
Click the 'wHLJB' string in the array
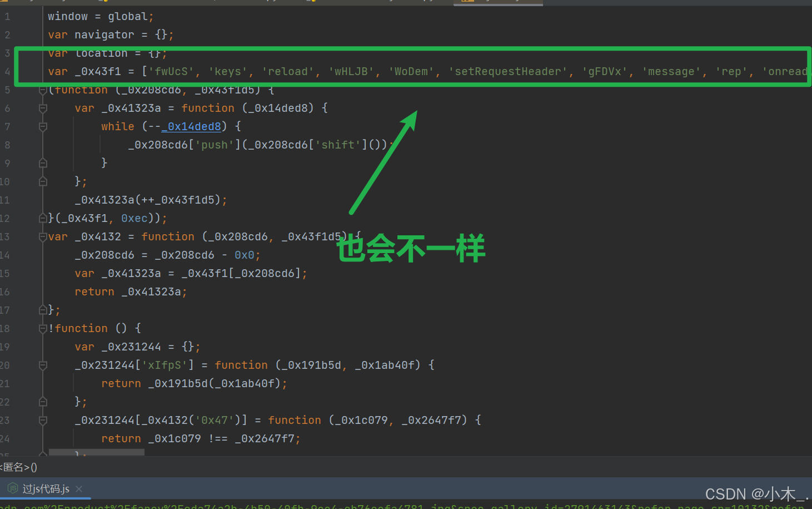pyautogui.click(x=351, y=72)
